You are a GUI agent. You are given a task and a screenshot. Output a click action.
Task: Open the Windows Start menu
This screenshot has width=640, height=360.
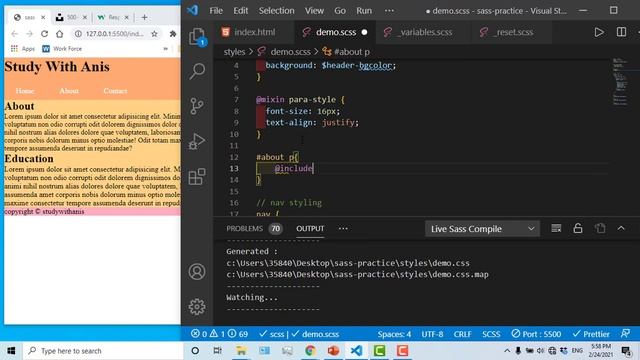11,351
